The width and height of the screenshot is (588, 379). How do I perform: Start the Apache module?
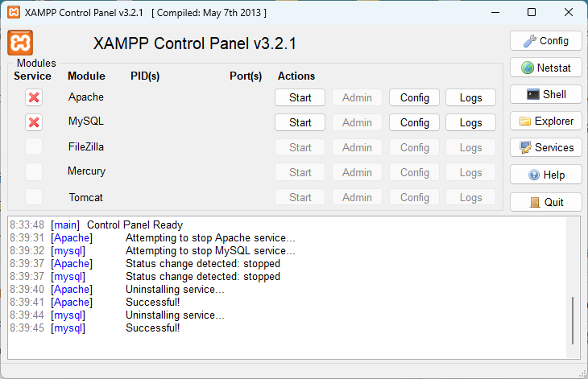300,97
